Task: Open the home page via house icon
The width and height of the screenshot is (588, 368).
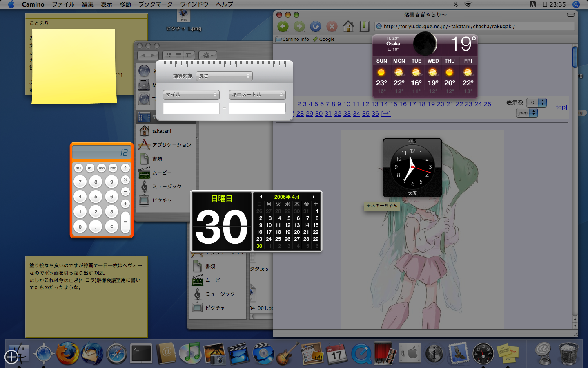Action: (348, 26)
